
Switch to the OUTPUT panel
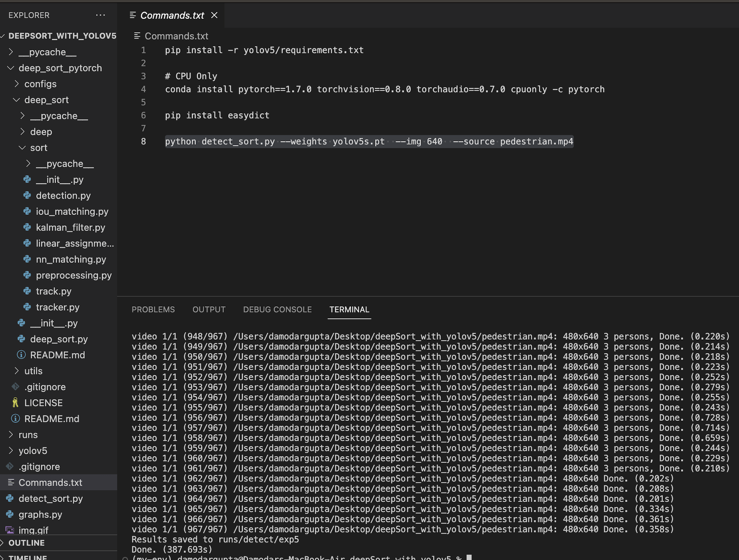point(209,309)
